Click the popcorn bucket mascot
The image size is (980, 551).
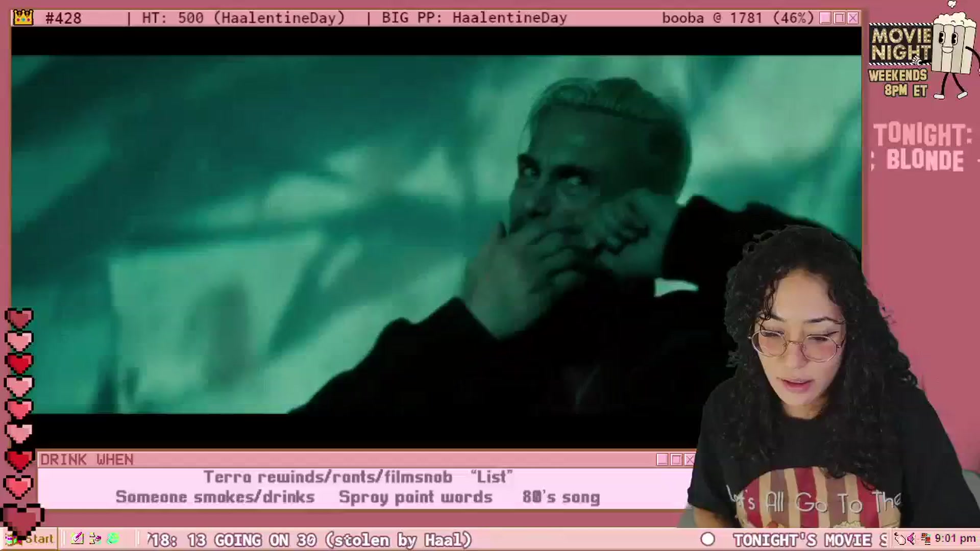[952, 51]
